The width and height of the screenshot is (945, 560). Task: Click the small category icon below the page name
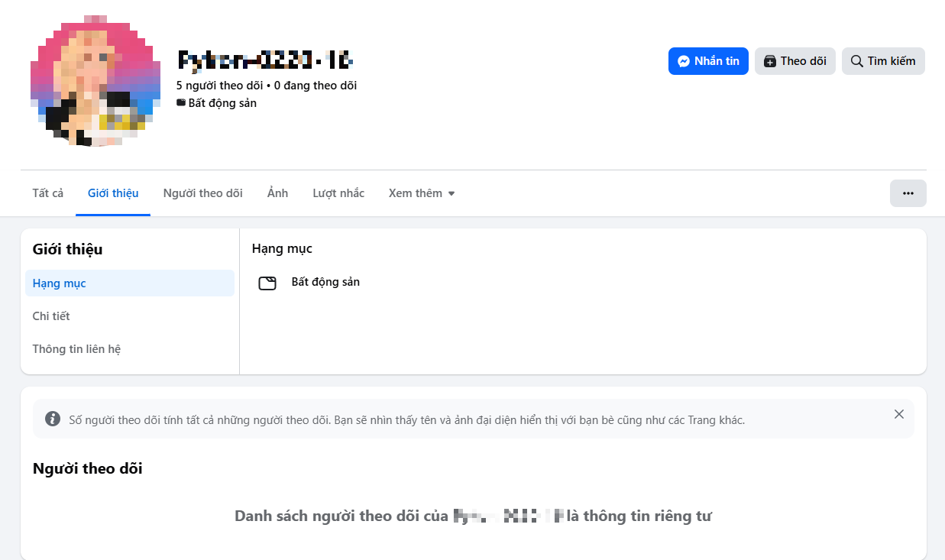[x=181, y=103]
